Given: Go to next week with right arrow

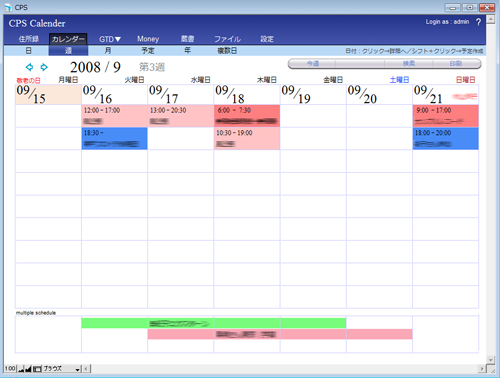Looking at the screenshot, I should click(x=44, y=67).
